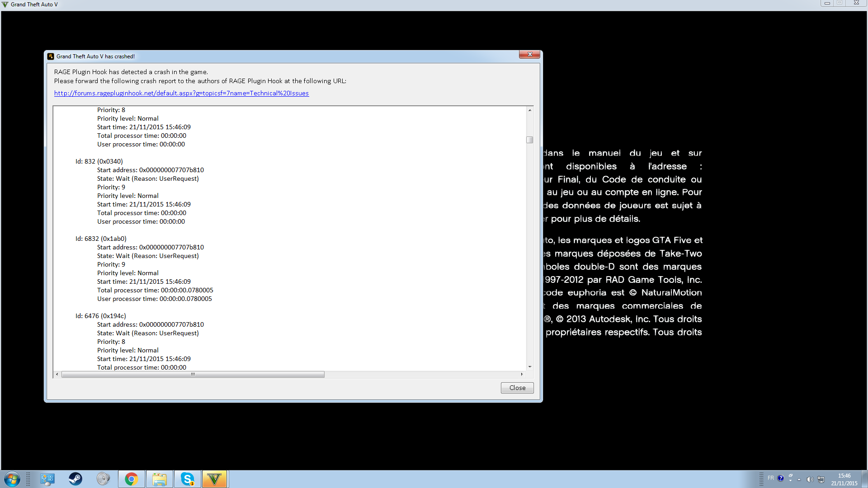Open Skype from the taskbar
The width and height of the screenshot is (868, 488).
187,479
